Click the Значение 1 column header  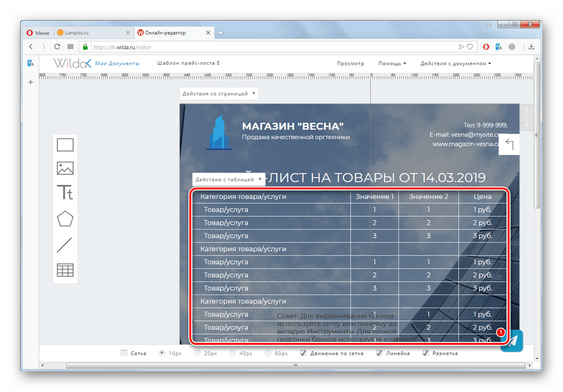coord(374,196)
